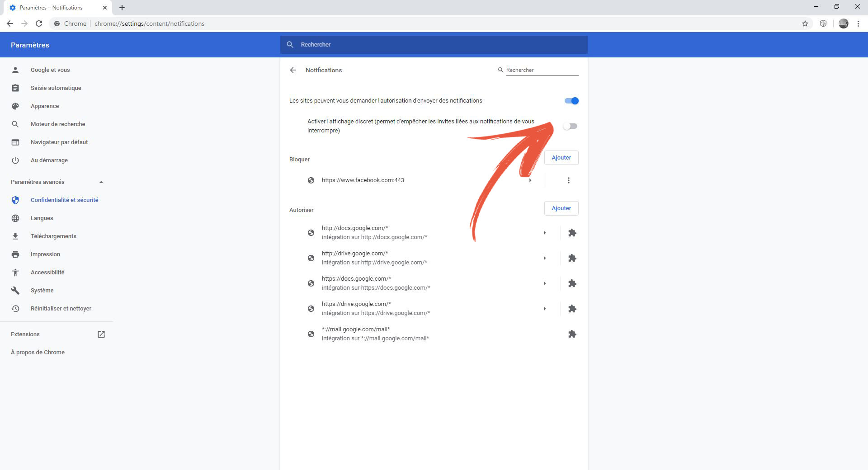Screen dimensions: 868x470
Task: Click the browser forward arrow
Action: tap(24, 23)
